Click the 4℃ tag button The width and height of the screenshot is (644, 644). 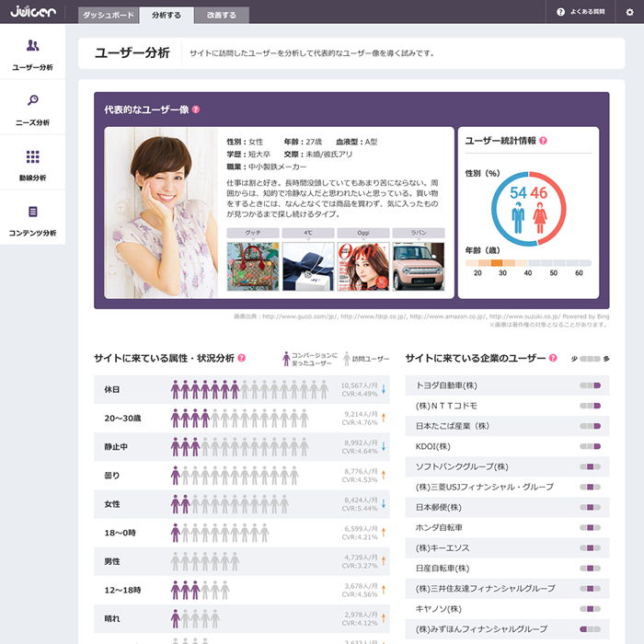point(308,233)
